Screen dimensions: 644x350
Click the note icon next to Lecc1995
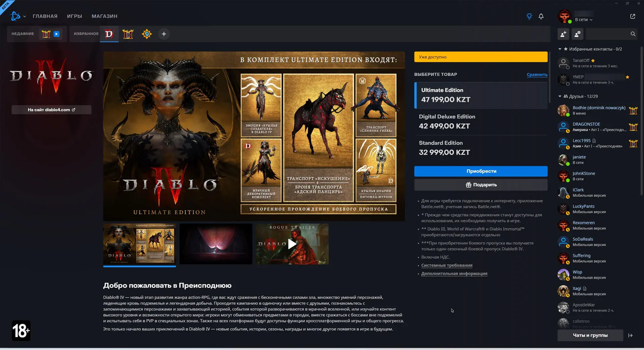594,141
